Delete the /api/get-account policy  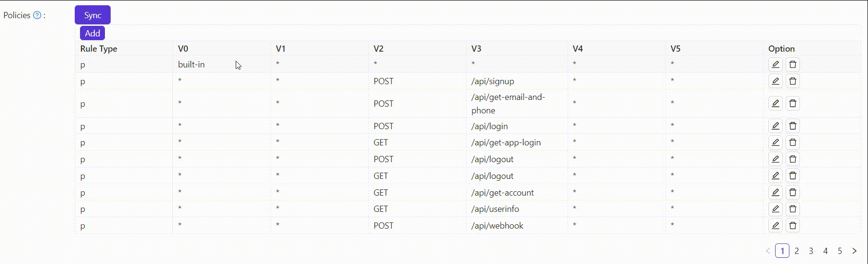(793, 192)
